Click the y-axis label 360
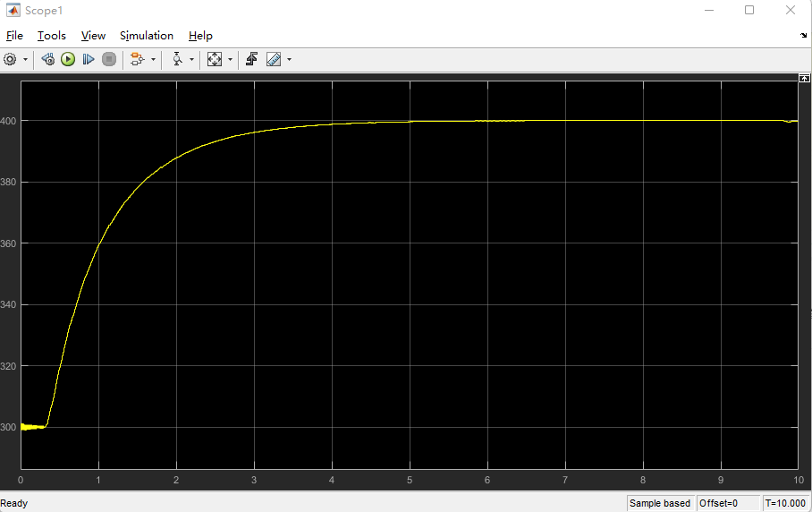 coord(8,243)
